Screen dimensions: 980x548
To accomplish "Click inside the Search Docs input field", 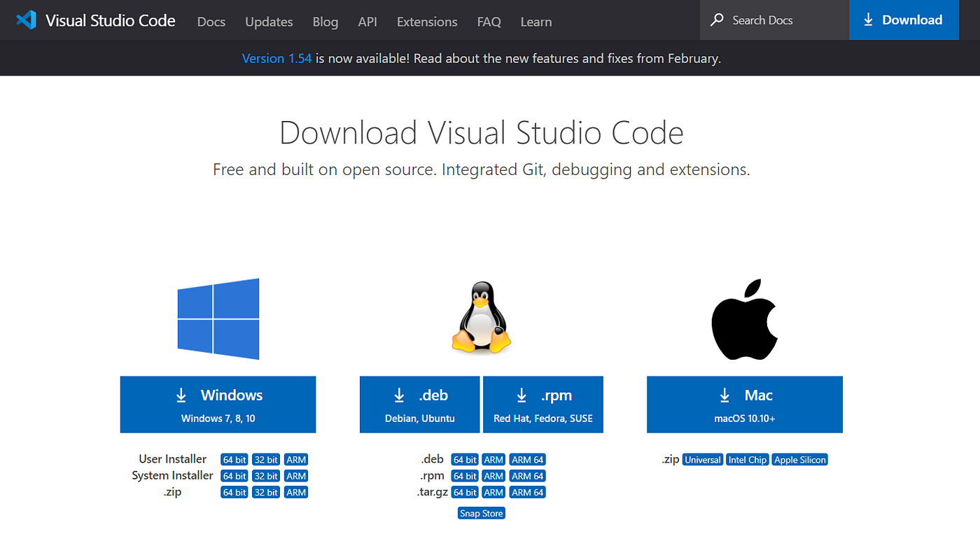I will [770, 20].
